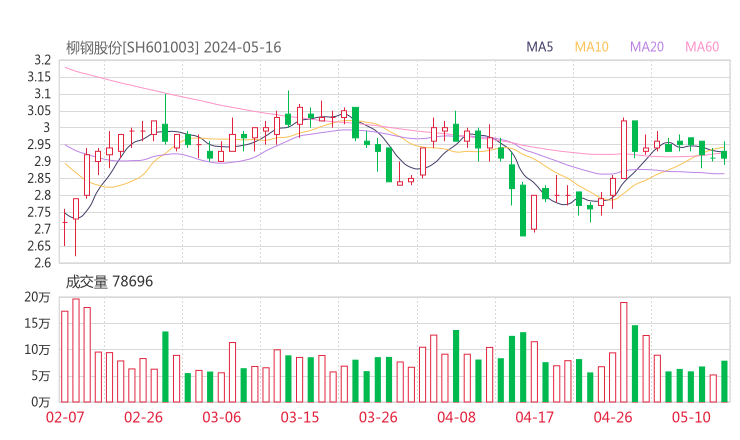The height and width of the screenshot is (440, 740).
Task: Click the 2.8 price axis label
Action: click(42, 195)
